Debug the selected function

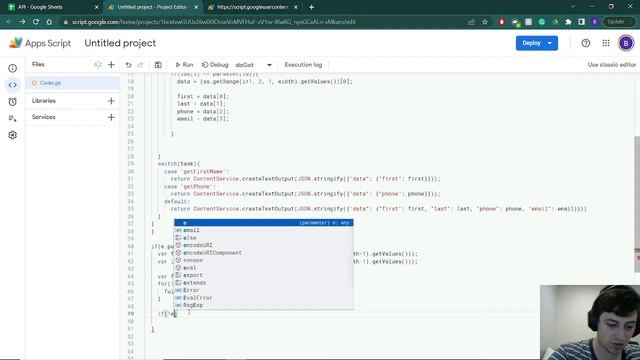[x=215, y=65]
